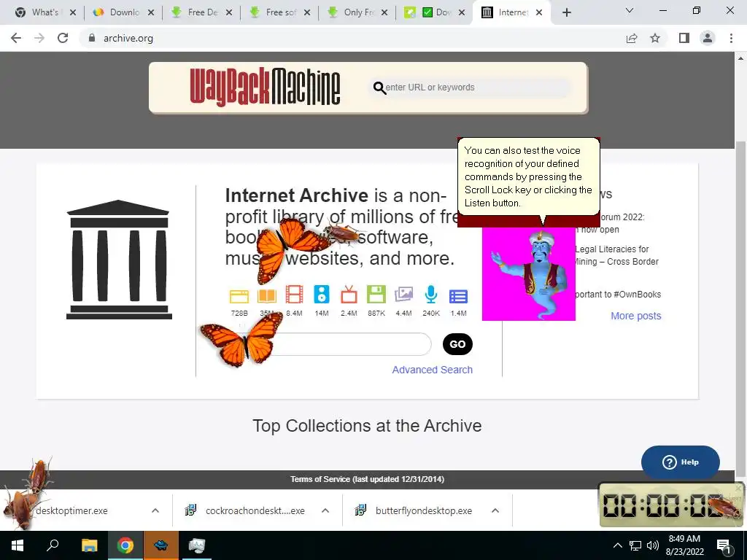Open the images icon labeled 4.4M
Viewport: 747px width, 560px height.
coord(403,295)
